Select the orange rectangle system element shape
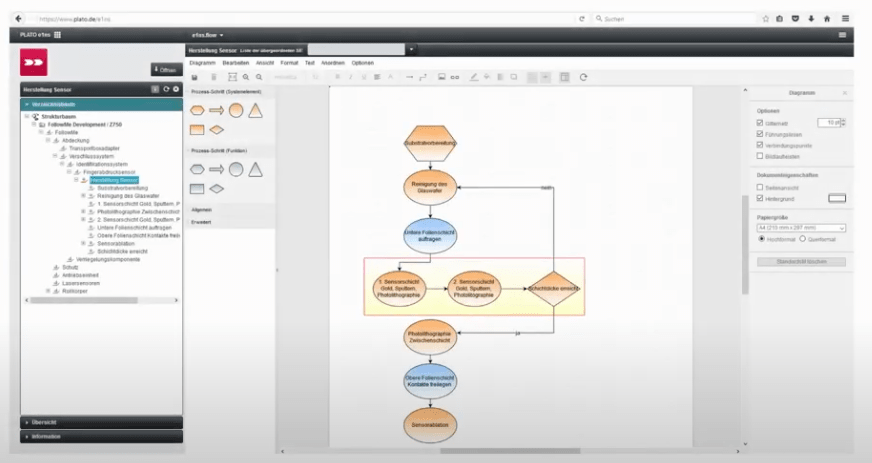Image resolution: width=872 pixels, height=463 pixels. [197, 130]
